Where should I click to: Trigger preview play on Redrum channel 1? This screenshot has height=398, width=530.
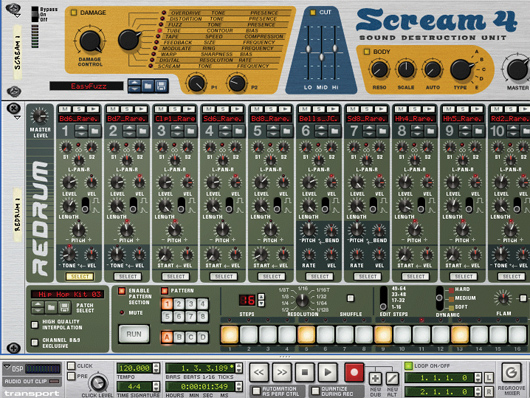pyautogui.click(x=93, y=109)
